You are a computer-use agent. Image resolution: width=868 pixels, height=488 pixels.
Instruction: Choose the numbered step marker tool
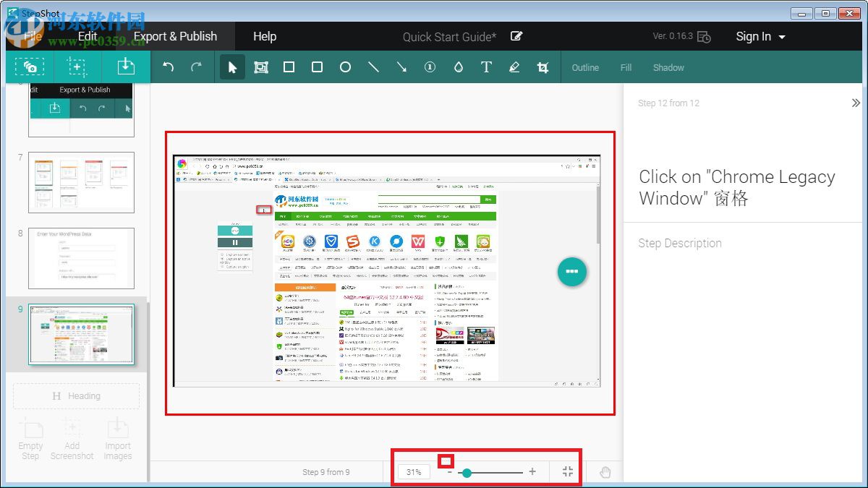(x=430, y=67)
